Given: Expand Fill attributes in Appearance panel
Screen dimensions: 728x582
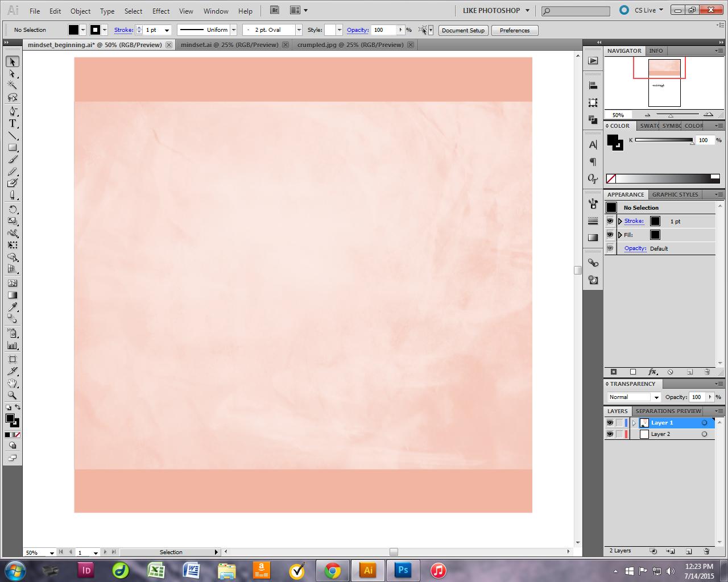Looking at the screenshot, I should tap(620, 235).
